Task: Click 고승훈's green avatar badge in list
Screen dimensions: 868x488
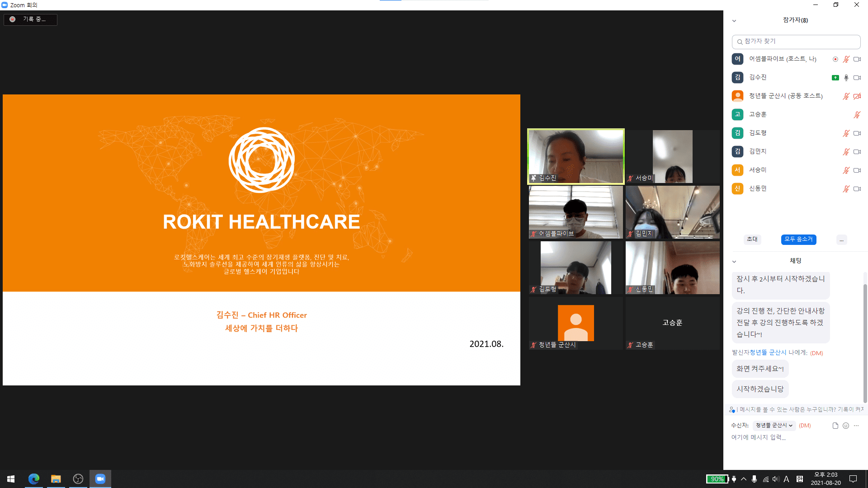Action: pyautogui.click(x=737, y=114)
